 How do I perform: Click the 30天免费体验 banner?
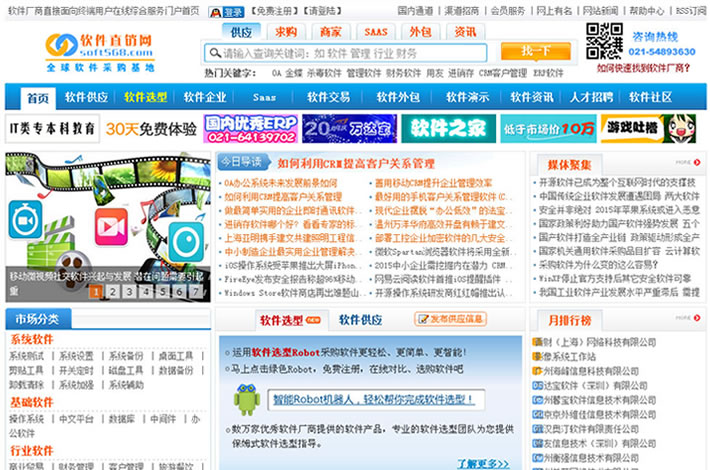pos(151,129)
